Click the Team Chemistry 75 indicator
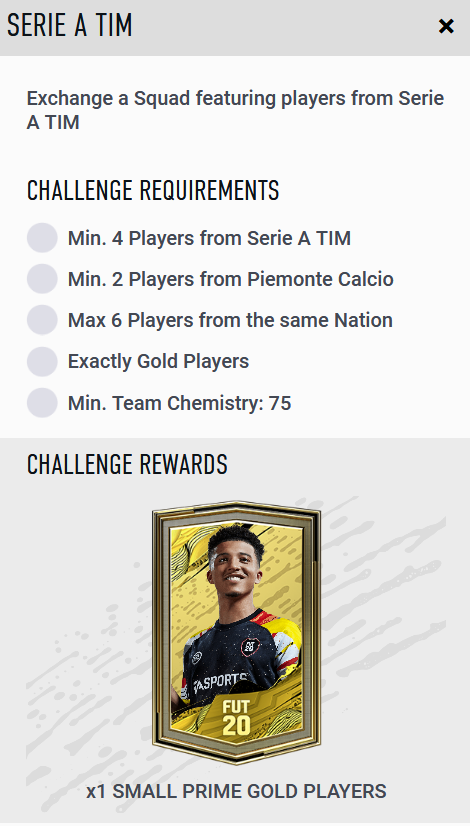 click(42, 403)
